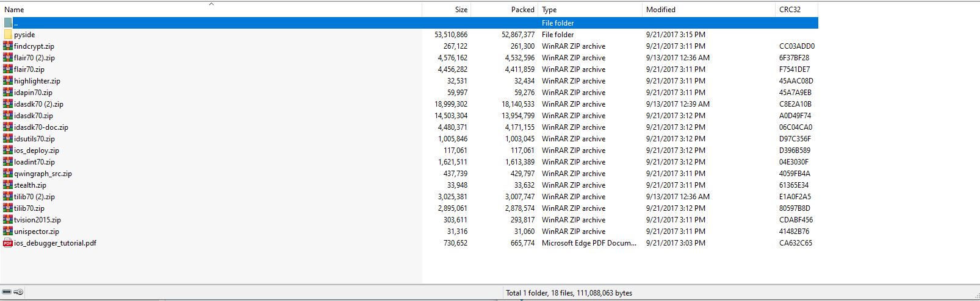
Task: Click the CRC32 value 4059FB4A
Action: [x=795, y=174]
